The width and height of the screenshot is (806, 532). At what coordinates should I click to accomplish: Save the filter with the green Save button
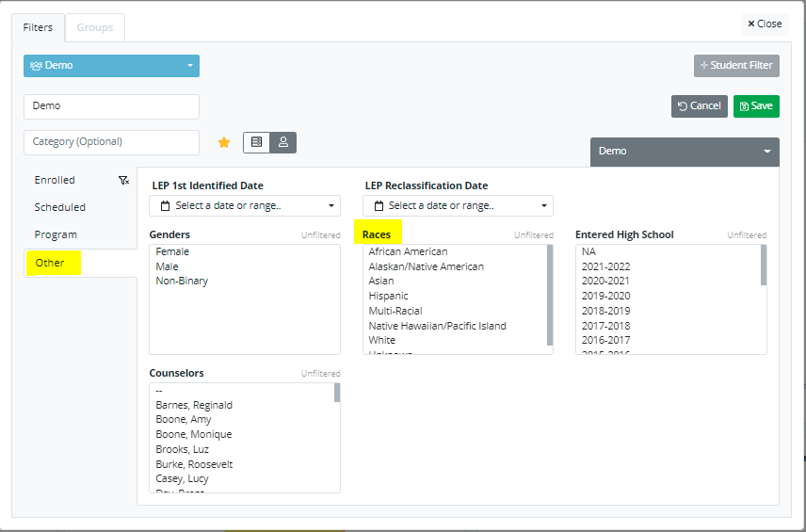[x=756, y=106]
